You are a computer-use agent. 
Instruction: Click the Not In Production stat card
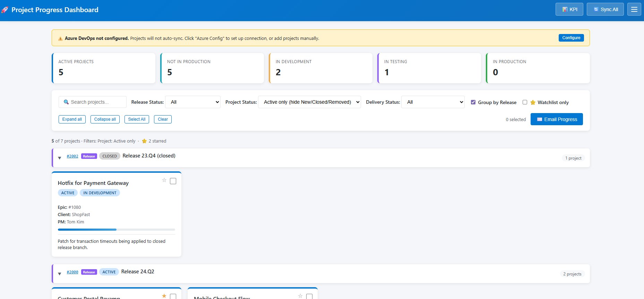point(212,68)
